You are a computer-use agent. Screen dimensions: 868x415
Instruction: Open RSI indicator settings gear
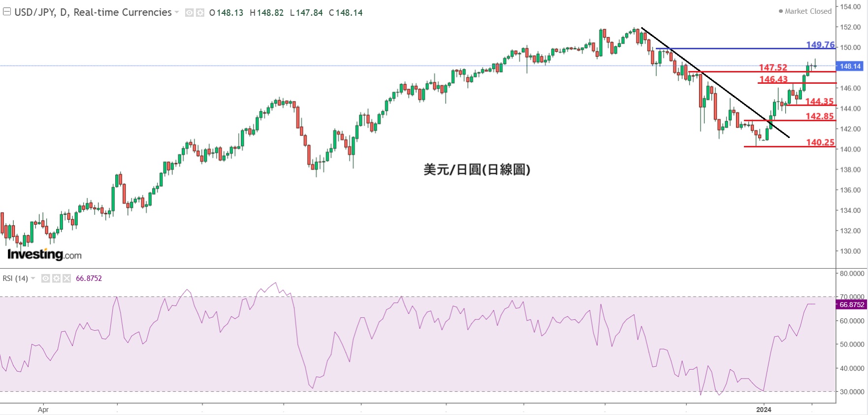click(x=56, y=278)
